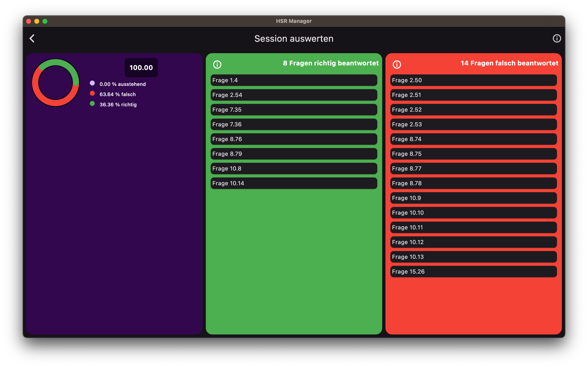Click the green richtig legend dot

(92, 104)
